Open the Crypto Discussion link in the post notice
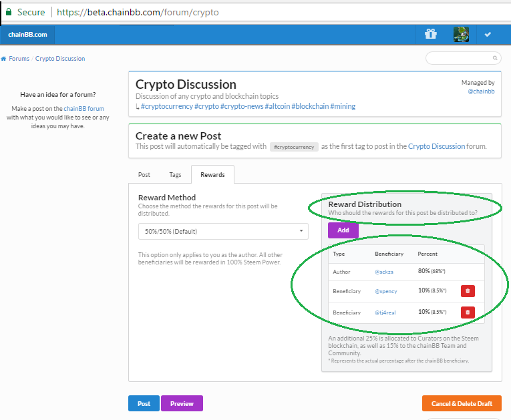Image resolution: width=511 pixels, height=420 pixels. [x=436, y=146]
